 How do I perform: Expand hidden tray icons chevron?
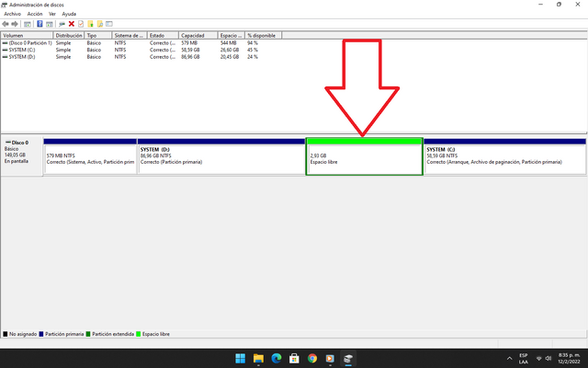(509, 359)
